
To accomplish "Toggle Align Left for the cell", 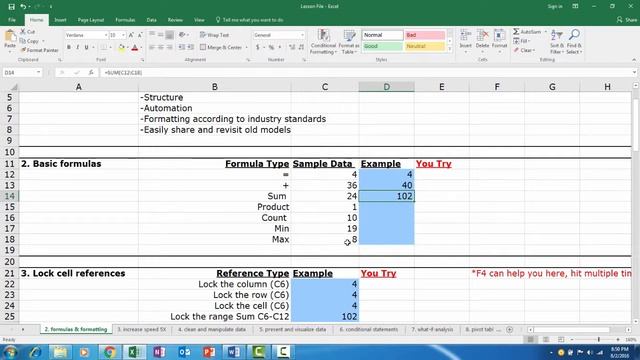I will [152, 47].
